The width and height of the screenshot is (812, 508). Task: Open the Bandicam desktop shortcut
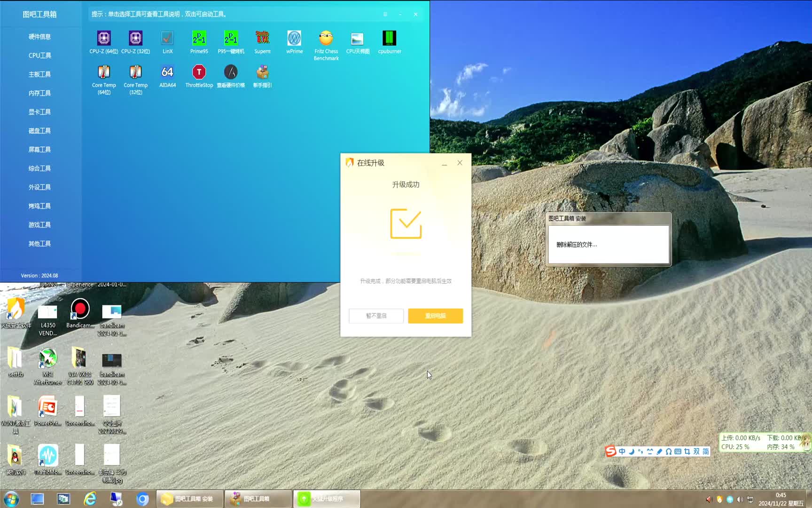80,310
